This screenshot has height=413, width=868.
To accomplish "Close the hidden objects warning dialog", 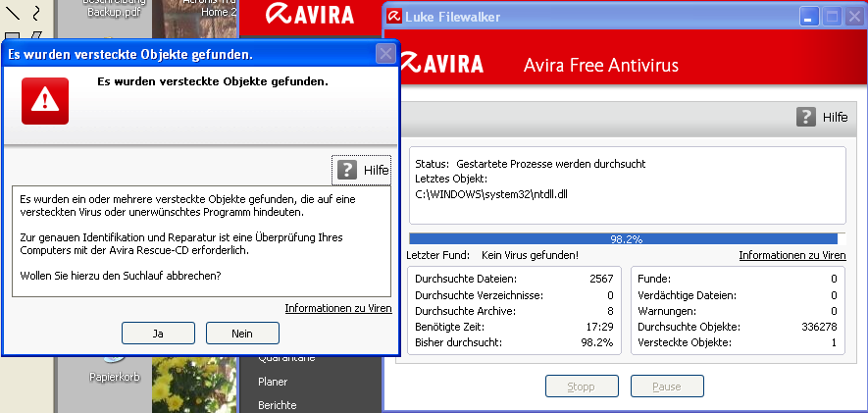I will pyautogui.click(x=385, y=54).
